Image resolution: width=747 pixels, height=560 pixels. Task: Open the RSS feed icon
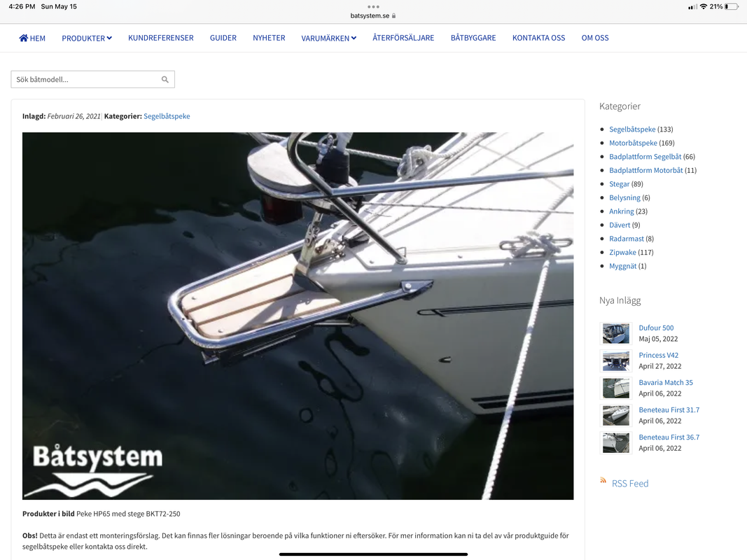(603, 480)
